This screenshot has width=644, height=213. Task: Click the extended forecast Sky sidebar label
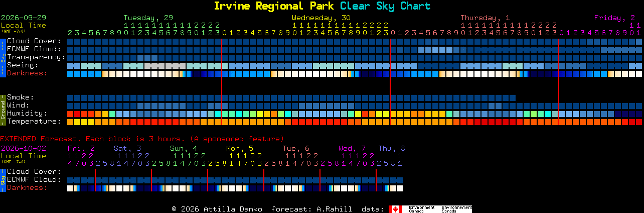pos(3,179)
